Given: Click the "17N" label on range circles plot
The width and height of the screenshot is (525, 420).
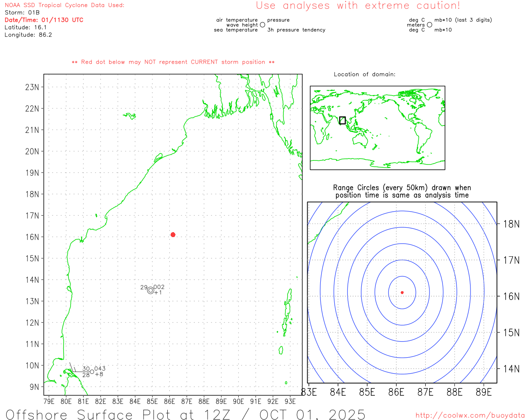Looking at the screenshot, I should pos(511,260).
